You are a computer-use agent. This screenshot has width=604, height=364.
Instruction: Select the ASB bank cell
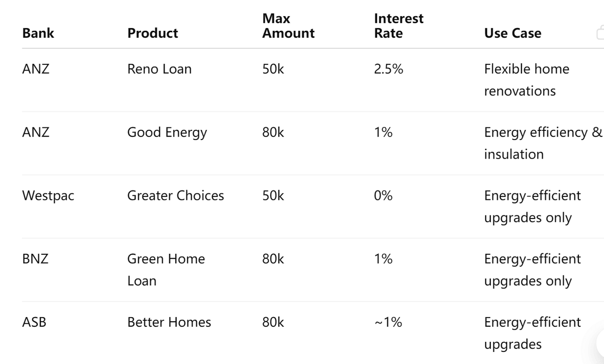[34, 322]
